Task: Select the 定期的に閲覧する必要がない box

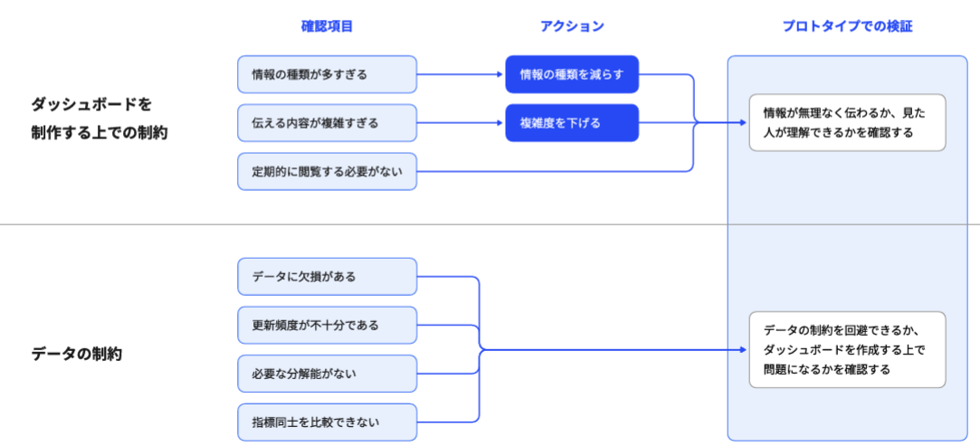Action: pyautogui.click(x=327, y=171)
